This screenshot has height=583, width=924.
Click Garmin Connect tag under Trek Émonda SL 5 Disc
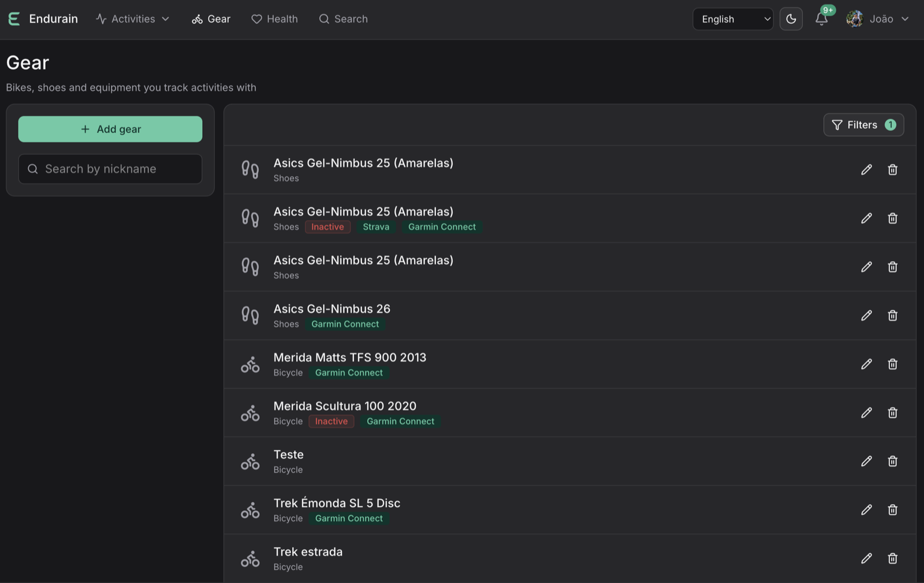tap(349, 518)
